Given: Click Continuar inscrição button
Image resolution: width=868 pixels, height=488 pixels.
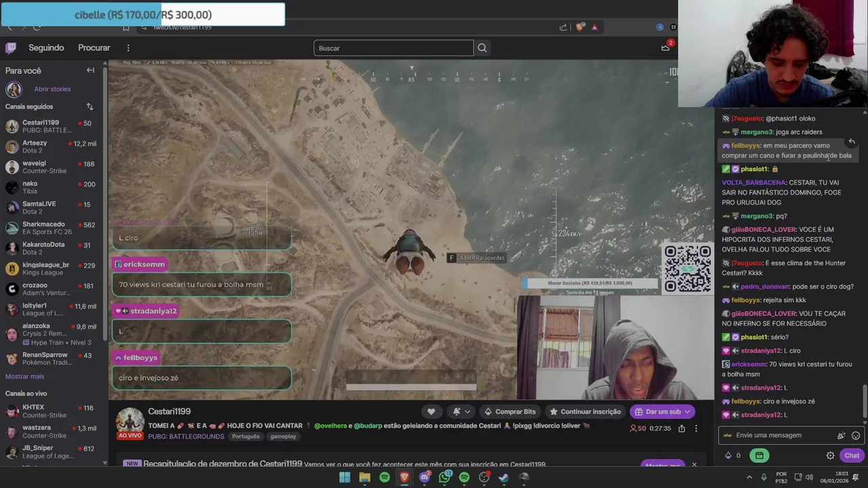Looking at the screenshot, I should (x=585, y=411).
